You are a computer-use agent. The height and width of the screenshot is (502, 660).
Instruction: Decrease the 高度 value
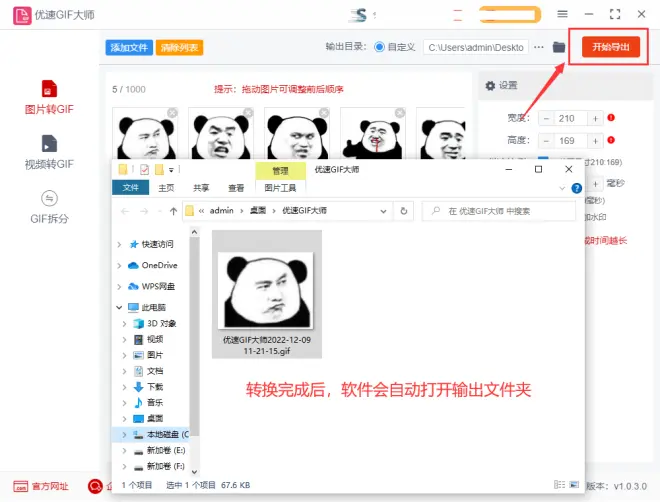point(546,141)
